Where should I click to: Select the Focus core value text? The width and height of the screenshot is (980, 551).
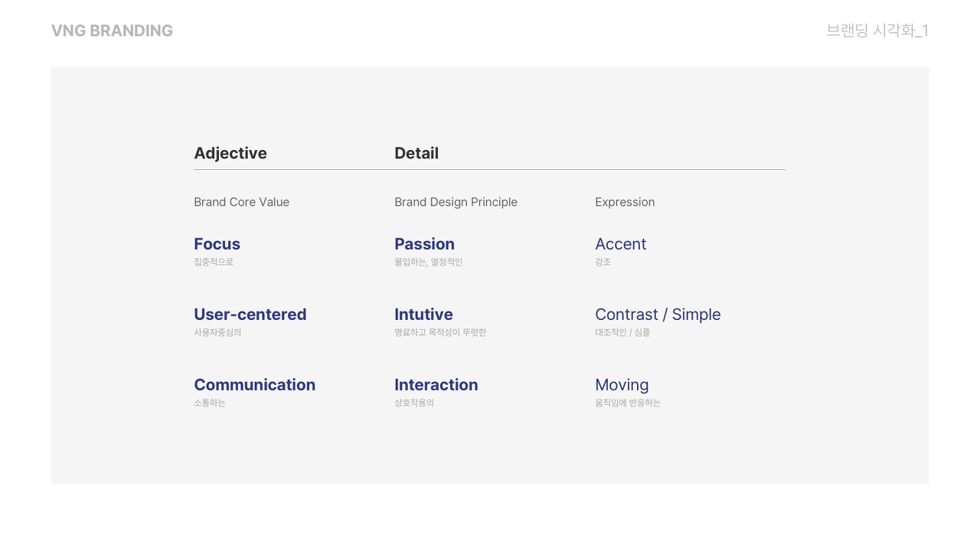[217, 244]
